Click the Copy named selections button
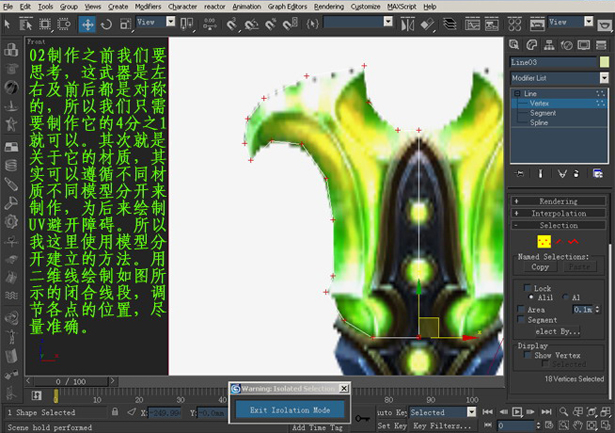 pos(540,267)
